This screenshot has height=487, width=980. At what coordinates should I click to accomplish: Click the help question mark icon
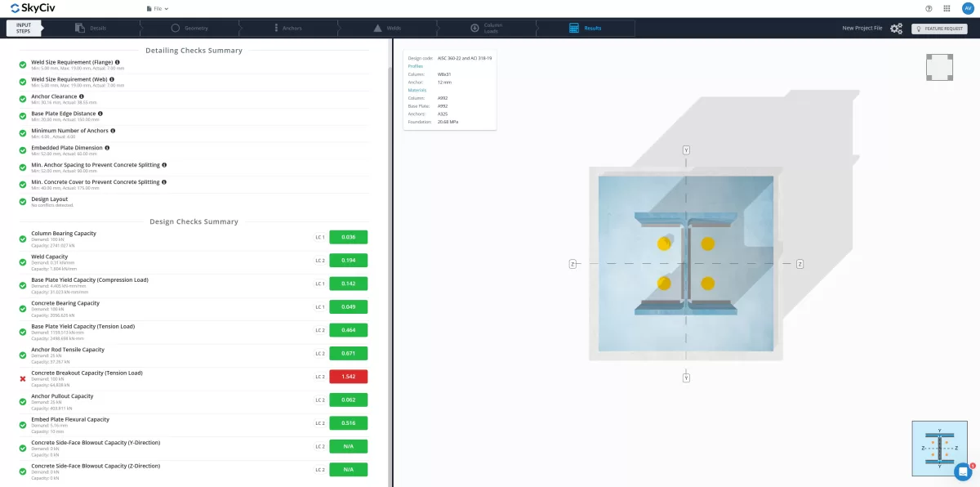click(929, 8)
